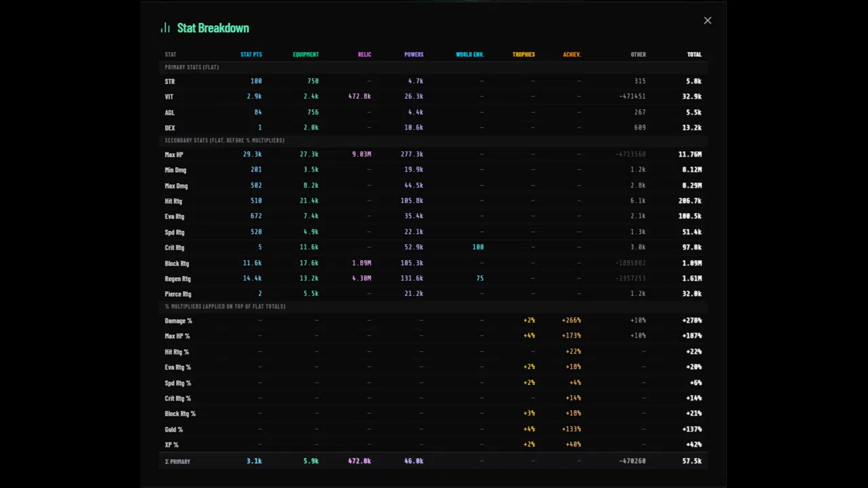Click the 'STR' row label
This screenshot has height=488, width=868.
click(170, 81)
